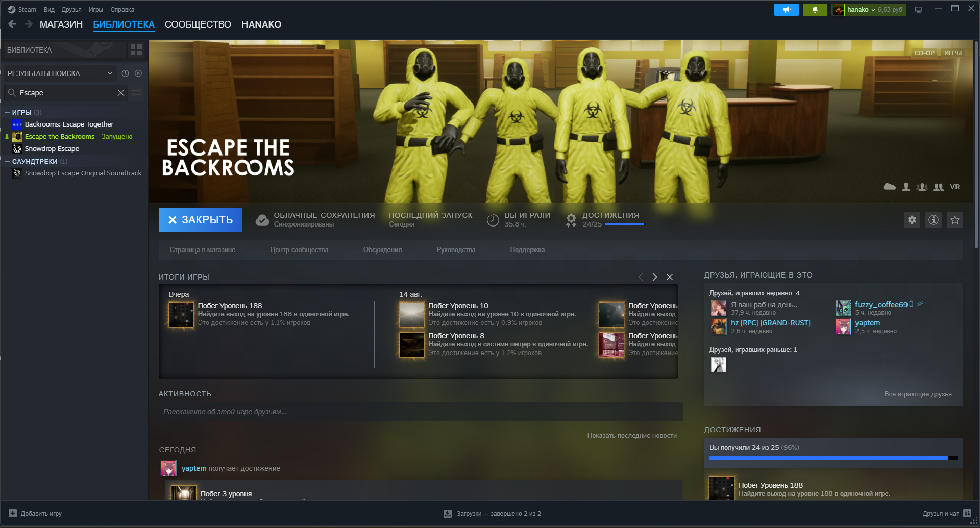
Task: Open the CO-OP category tag
Action: (x=924, y=53)
